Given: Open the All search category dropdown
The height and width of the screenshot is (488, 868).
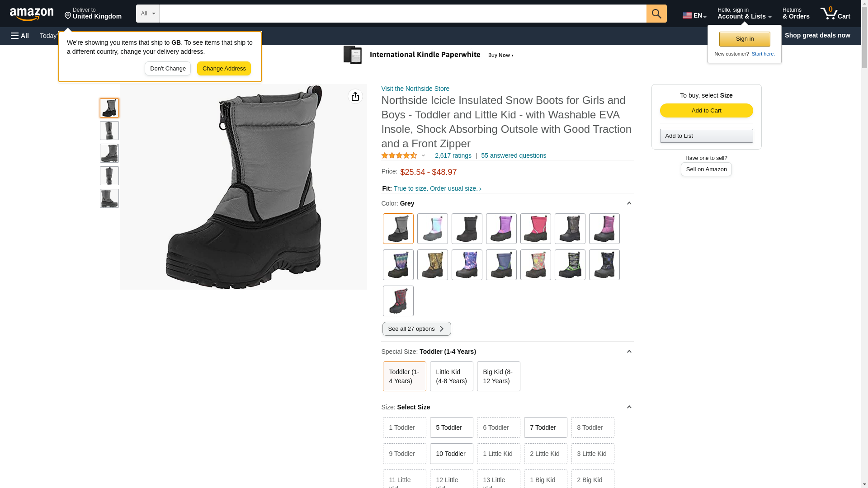Looking at the screenshot, I should pyautogui.click(x=147, y=14).
